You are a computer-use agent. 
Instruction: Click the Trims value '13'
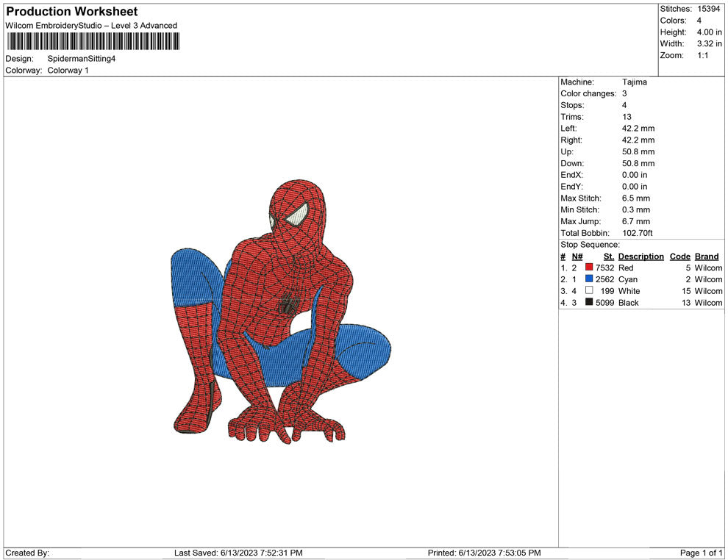tap(627, 117)
